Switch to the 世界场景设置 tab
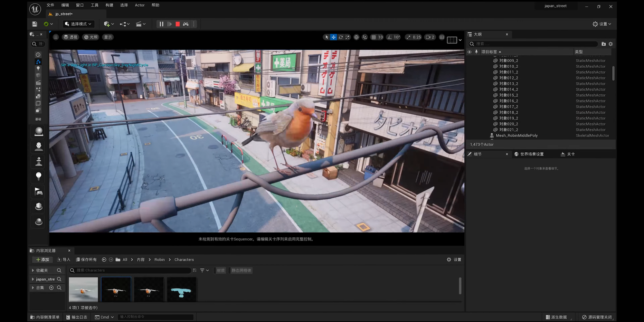 532,154
